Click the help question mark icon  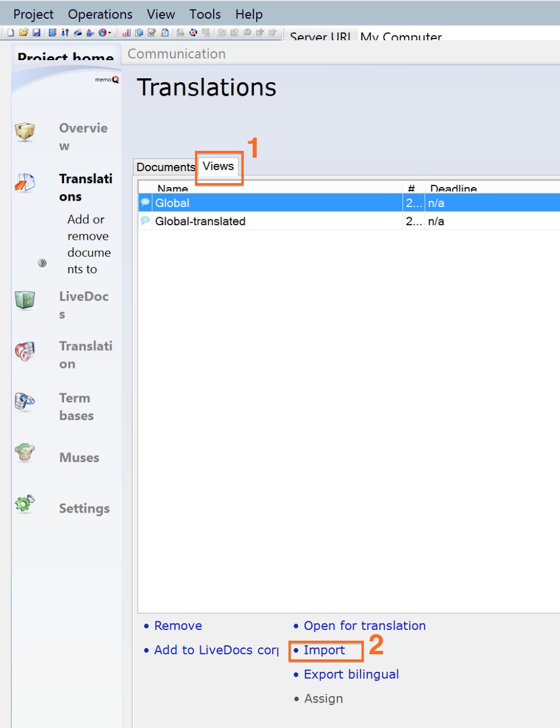coord(43,263)
